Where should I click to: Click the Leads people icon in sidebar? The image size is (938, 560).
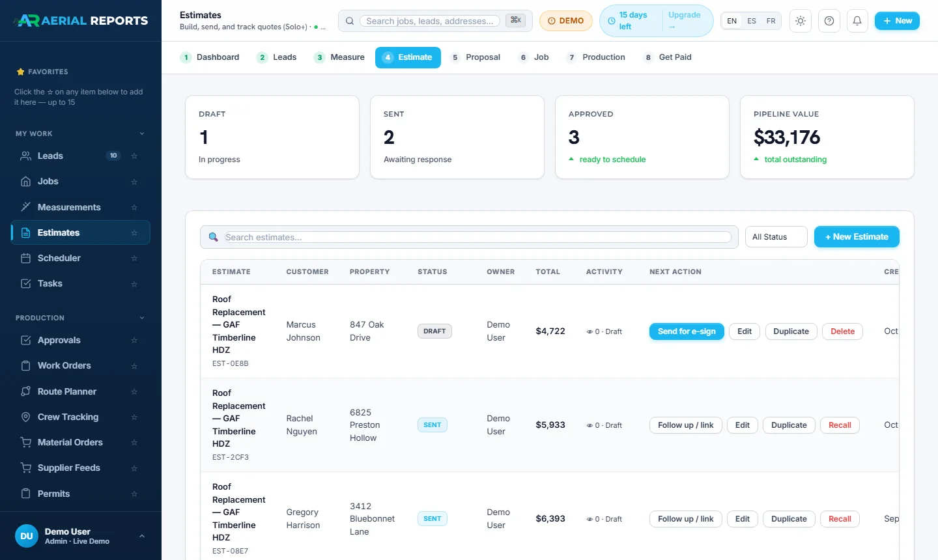pyautogui.click(x=26, y=156)
